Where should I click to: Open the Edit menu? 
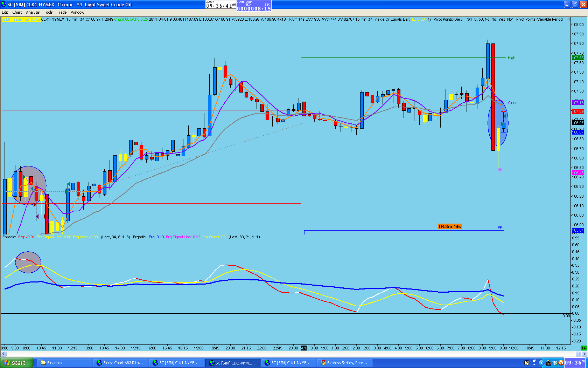5,12
